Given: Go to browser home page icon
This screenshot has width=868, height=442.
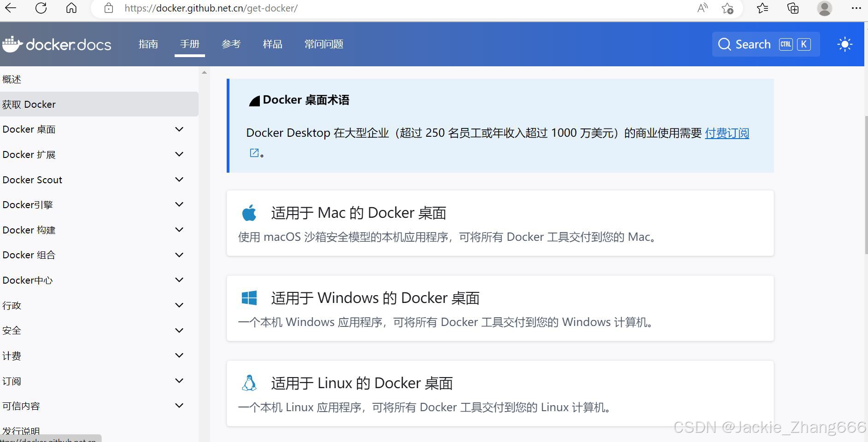Looking at the screenshot, I should (x=71, y=8).
